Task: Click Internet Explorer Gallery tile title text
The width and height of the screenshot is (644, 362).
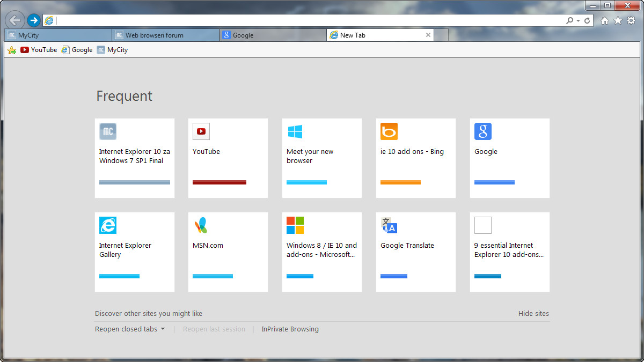Action: coord(125,250)
